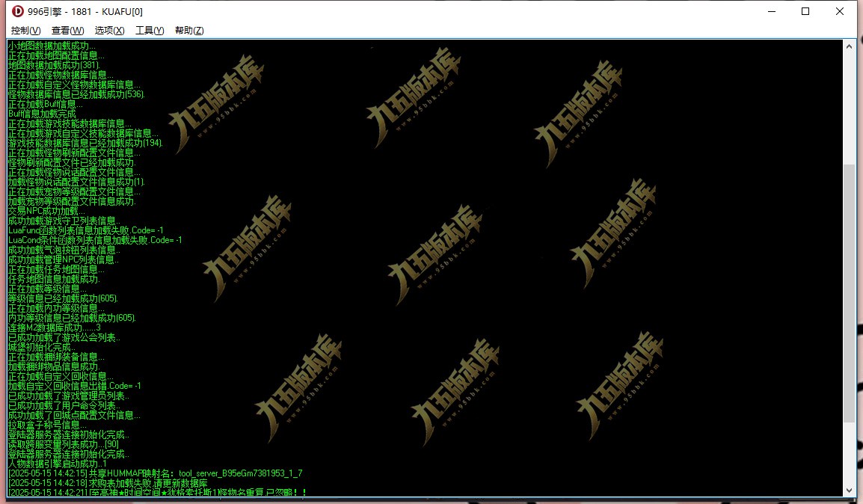Open the 帮助(Z) menu
This screenshot has width=863, height=504.
(x=189, y=30)
